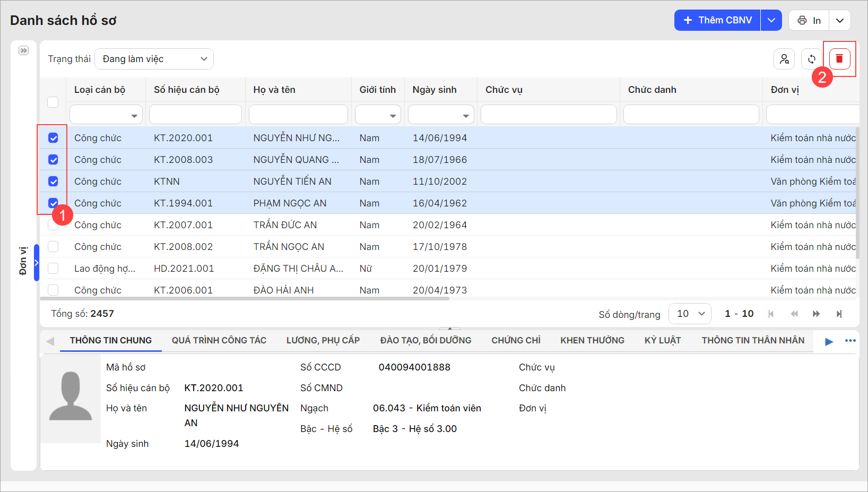Open the rows-per-page dropdown showing 10
This screenshot has width=868, height=492.
coord(690,314)
